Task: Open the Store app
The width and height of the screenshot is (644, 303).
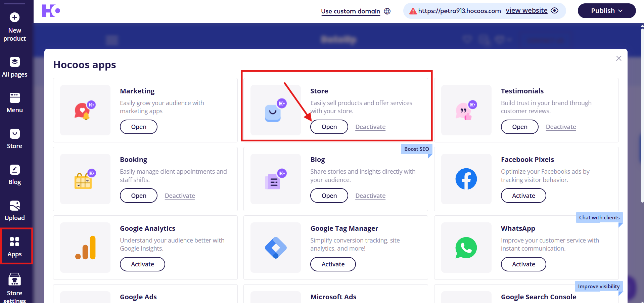Action: [x=329, y=127]
